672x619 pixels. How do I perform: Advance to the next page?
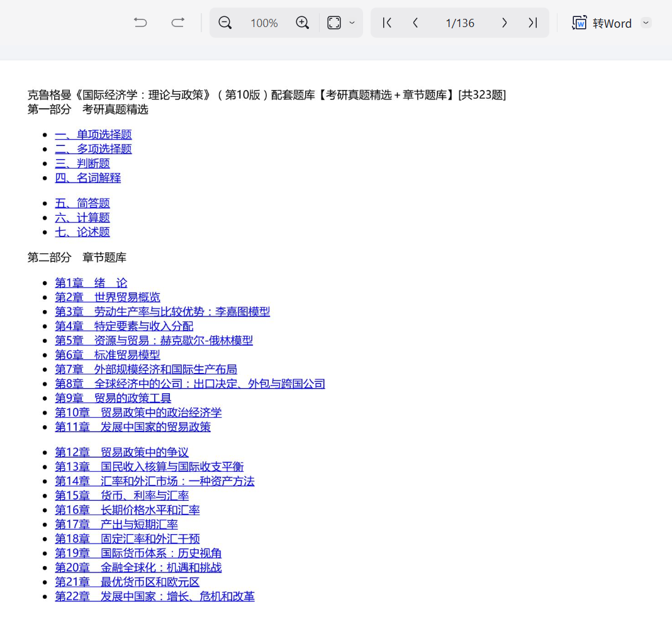point(504,23)
